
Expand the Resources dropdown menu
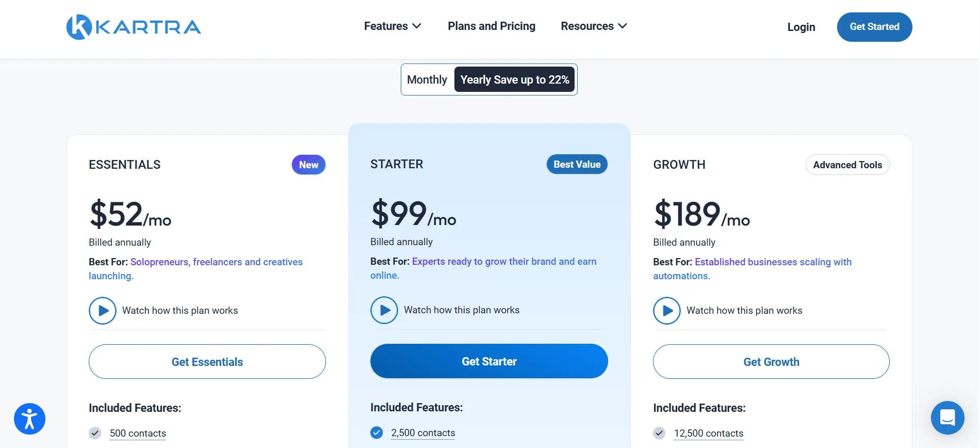pyautogui.click(x=594, y=26)
